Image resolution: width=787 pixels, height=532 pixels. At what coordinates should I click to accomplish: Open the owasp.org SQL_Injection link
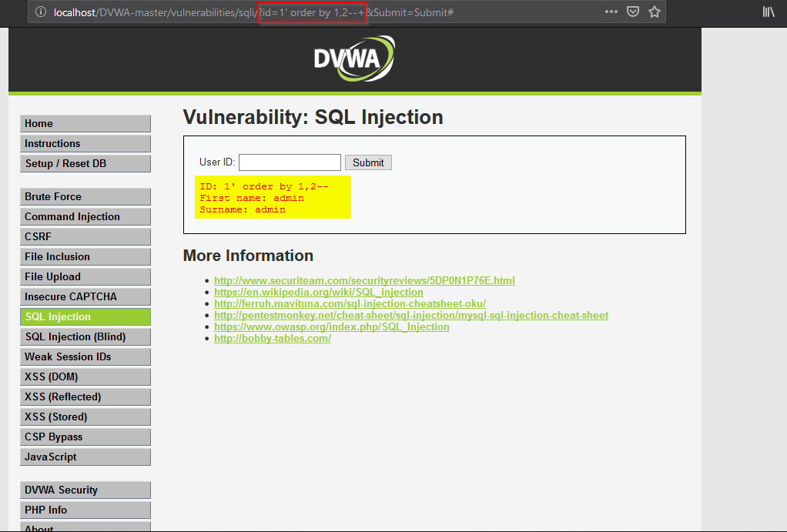click(332, 326)
